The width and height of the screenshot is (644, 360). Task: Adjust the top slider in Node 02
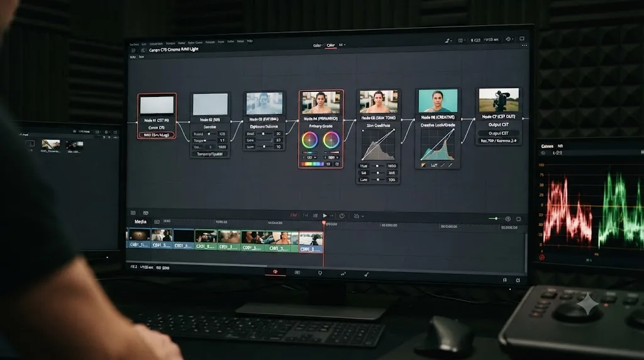pyautogui.click(x=210, y=134)
